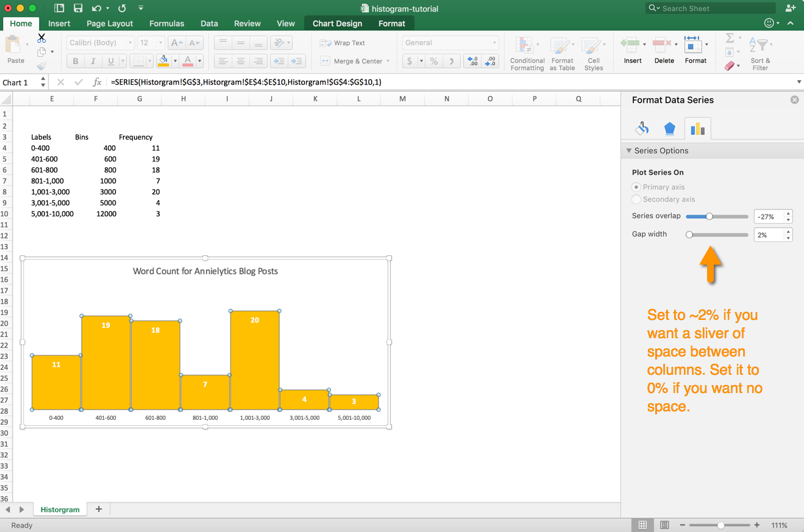The height and width of the screenshot is (532, 804).
Task: Click the Copy icon in the ribbon
Action: 41,52
